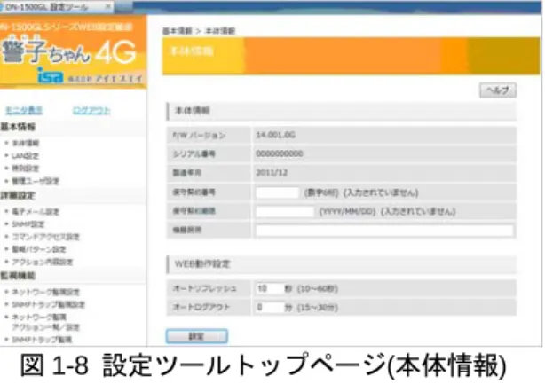Viewport: 545px width, 392px height.
Task: Open ネットワーク監視 アクション一覧/設定
Action: coord(45,322)
